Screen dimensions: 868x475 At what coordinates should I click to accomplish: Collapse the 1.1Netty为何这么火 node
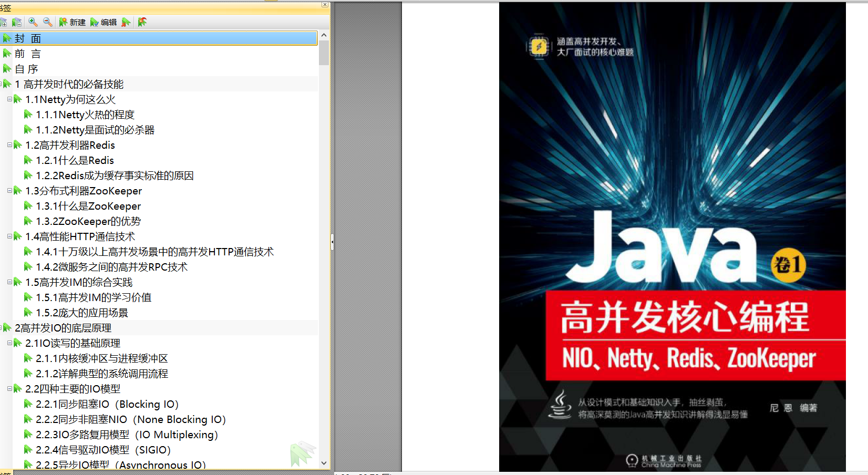click(x=9, y=99)
